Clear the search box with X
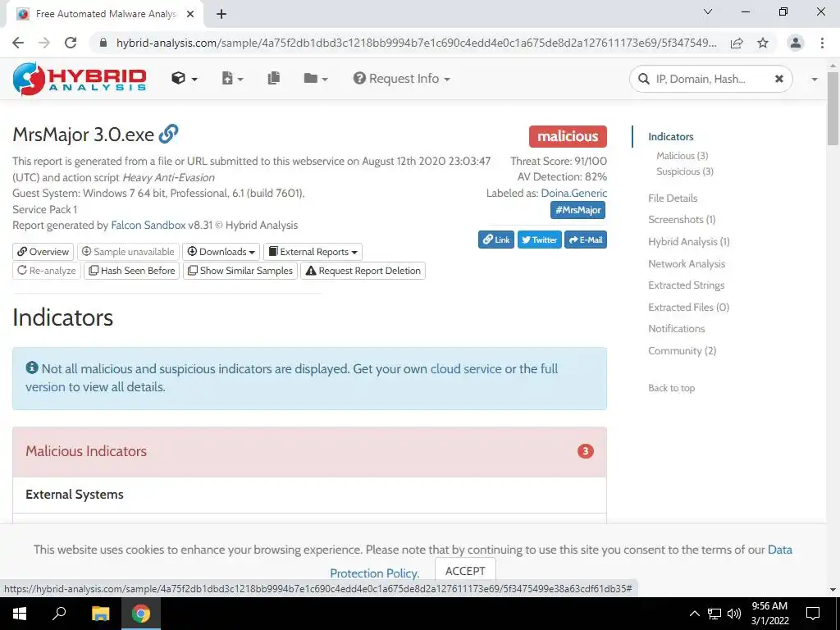Viewport: 840px width, 630px height. 779,79
